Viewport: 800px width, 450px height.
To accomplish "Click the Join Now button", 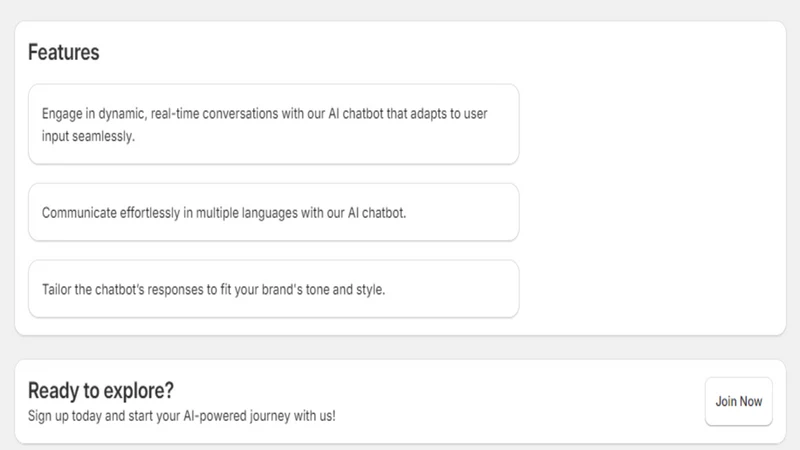I will [x=738, y=402].
